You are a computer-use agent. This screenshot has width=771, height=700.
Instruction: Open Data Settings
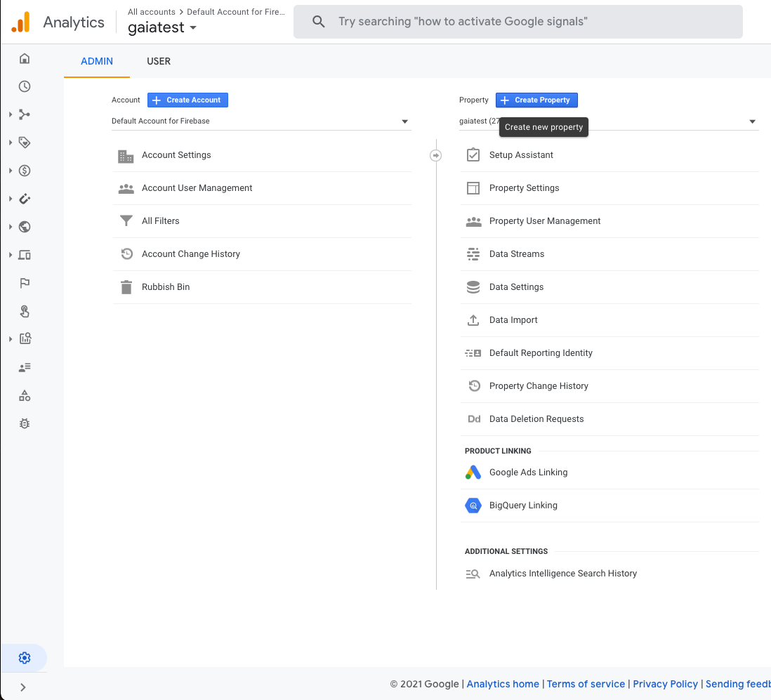609,287
